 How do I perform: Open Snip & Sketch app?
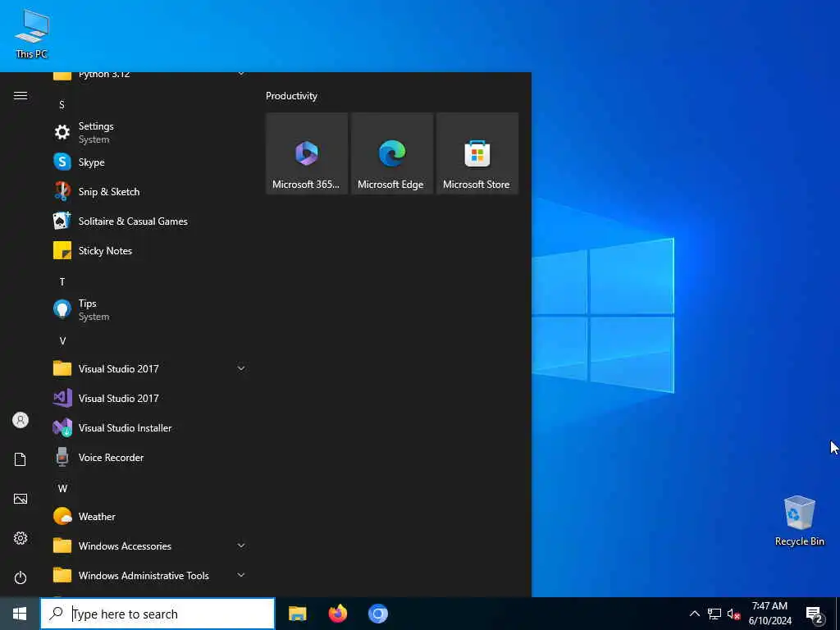pyautogui.click(x=150, y=191)
